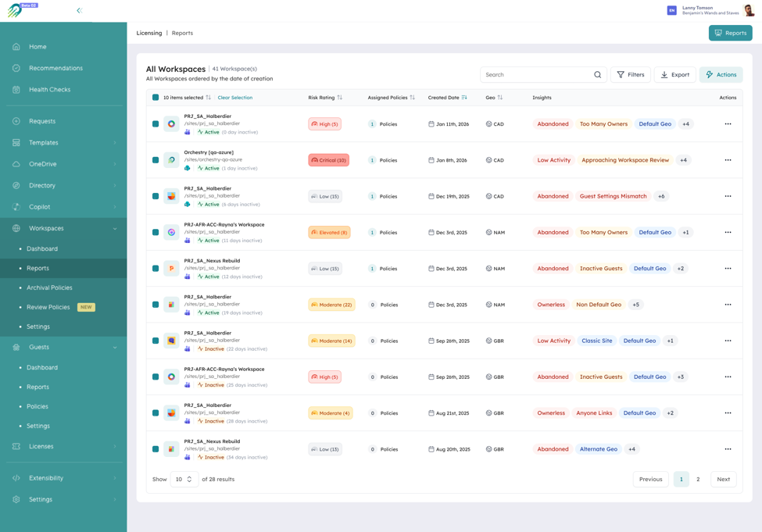This screenshot has height=532, width=762.
Task: Click the Export button
Action: 675,74
